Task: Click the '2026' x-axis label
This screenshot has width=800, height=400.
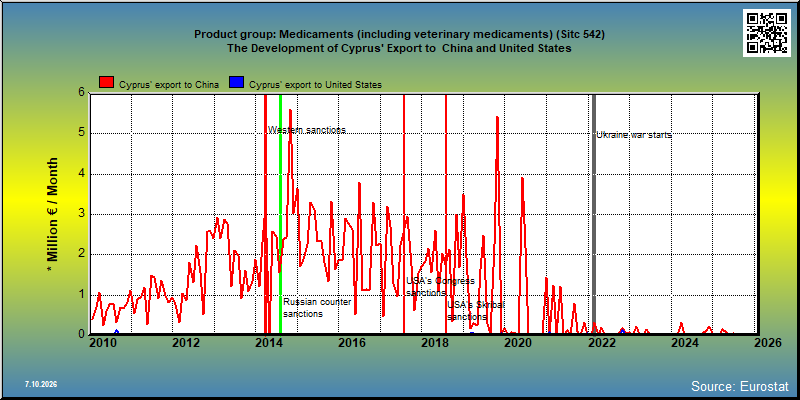Action: 769,343
